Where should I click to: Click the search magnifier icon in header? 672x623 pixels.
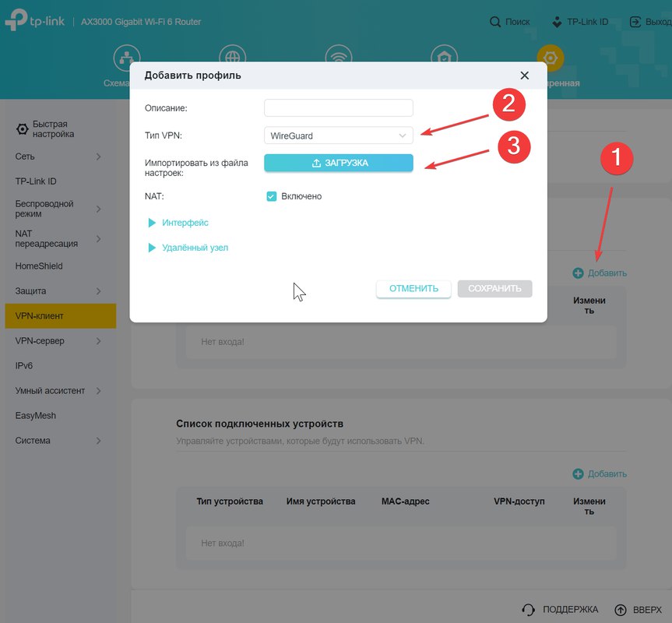495,22
